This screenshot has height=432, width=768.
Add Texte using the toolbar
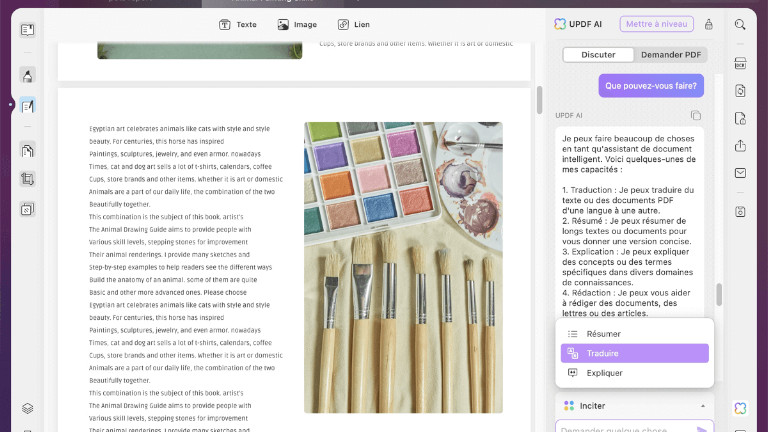[x=238, y=24]
